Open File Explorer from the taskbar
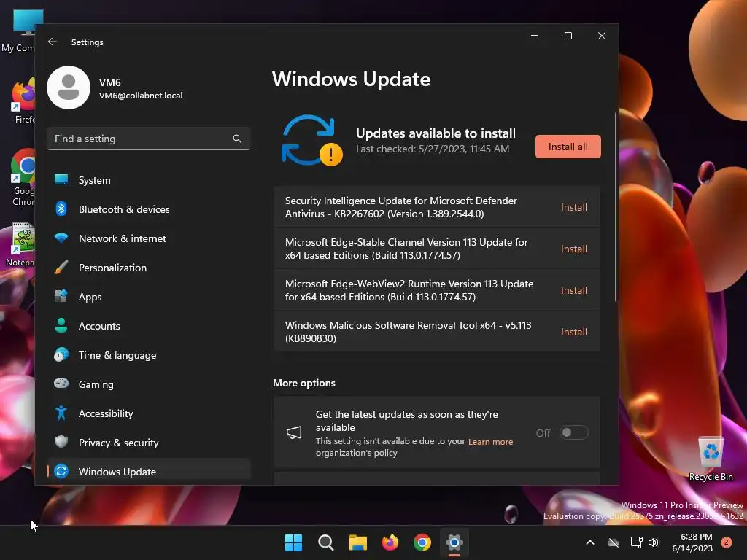747x560 pixels. point(357,542)
